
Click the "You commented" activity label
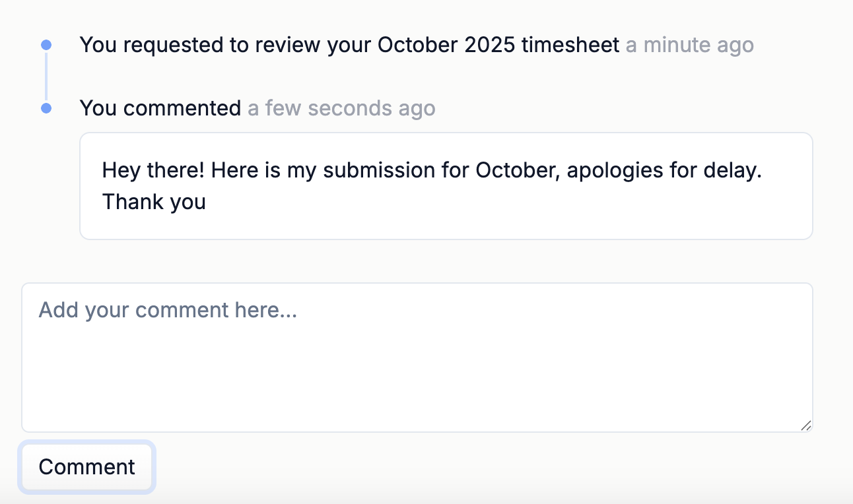(x=160, y=108)
